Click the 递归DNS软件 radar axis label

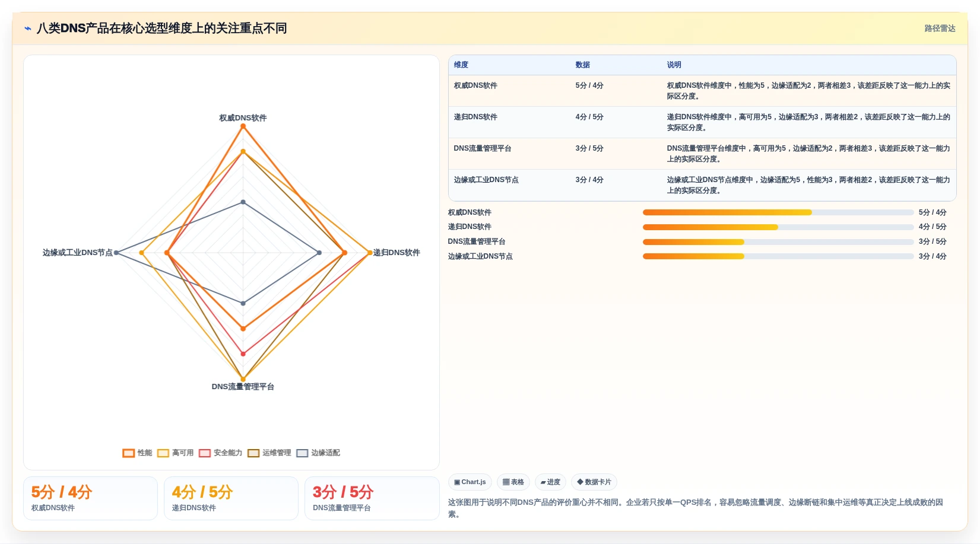tap(397, 253)
